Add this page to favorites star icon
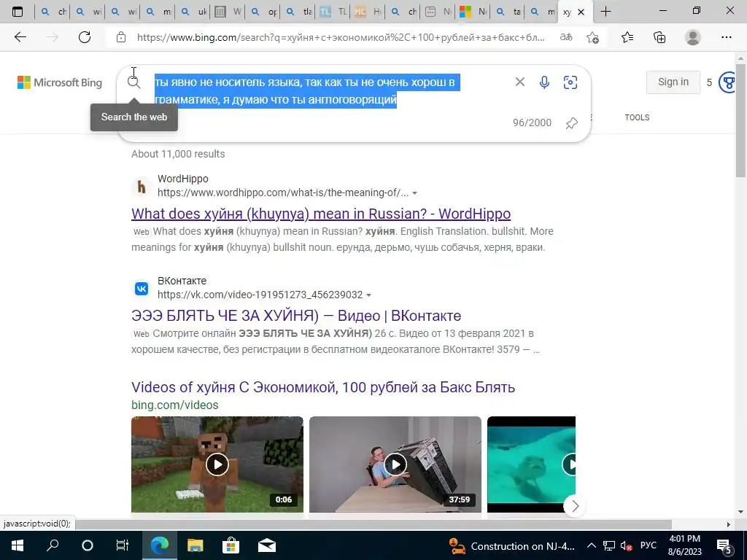This screenshot has height=560, width=747. pos(592,37)
